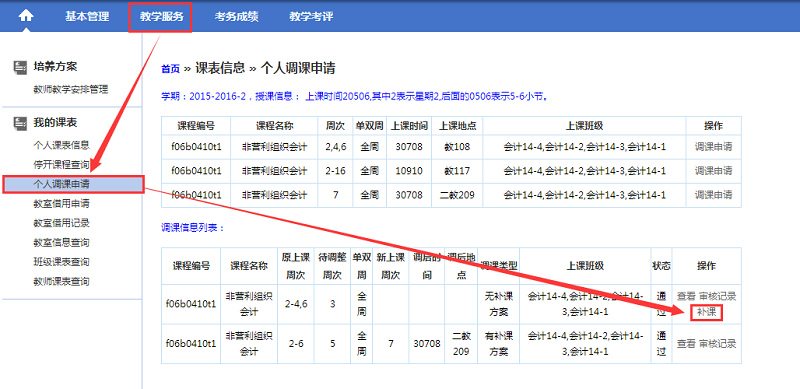Click the 调课信息列表 label
Image resolution: width=800 pixels, height=389 pixels.
tap(193, 227)
